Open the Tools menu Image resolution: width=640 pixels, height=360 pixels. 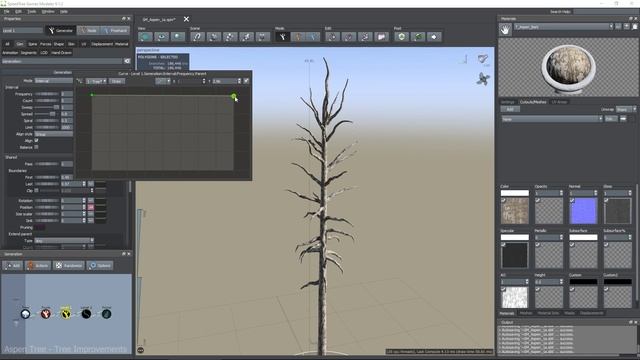tap(31, 11)
